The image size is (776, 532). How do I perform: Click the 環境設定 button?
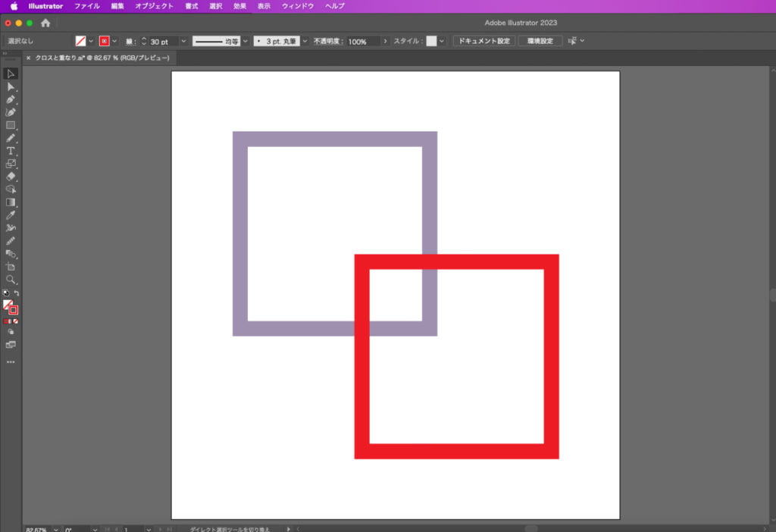point(540,41)
